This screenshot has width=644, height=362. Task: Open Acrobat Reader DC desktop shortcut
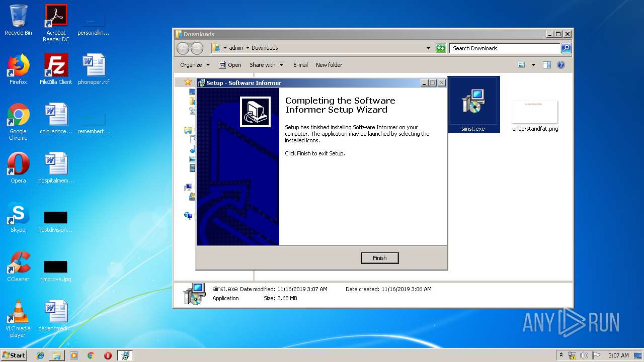coord(56,23)
